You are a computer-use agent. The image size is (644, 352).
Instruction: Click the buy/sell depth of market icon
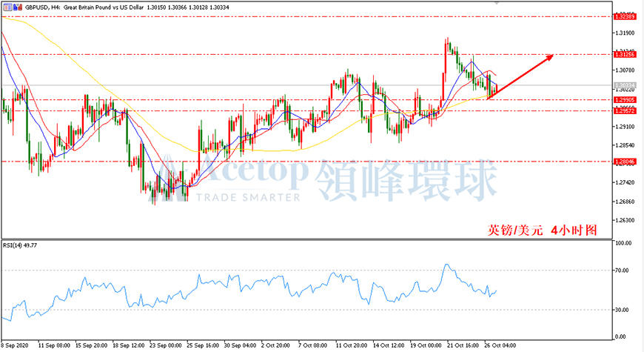(18, 7)
